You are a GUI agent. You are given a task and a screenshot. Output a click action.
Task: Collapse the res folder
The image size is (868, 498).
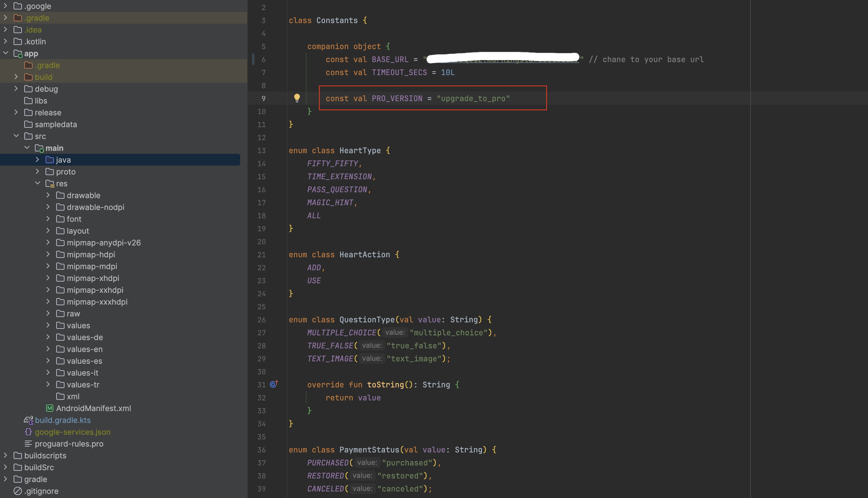pos(38,183)
